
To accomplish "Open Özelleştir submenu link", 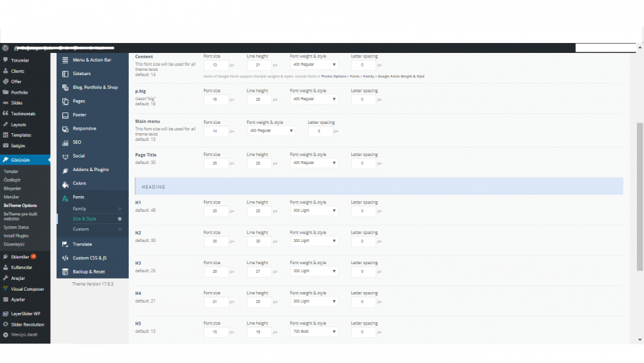I will tap(12, 180).
